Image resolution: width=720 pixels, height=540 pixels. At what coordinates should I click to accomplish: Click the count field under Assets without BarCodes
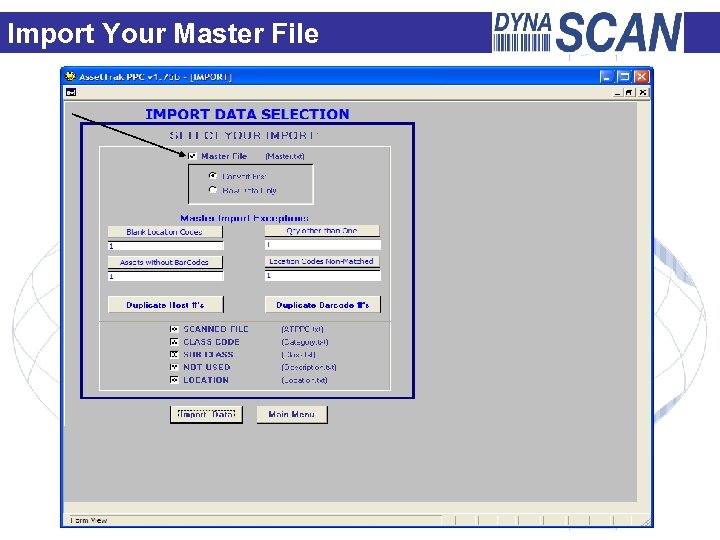[x=166, y=276]
